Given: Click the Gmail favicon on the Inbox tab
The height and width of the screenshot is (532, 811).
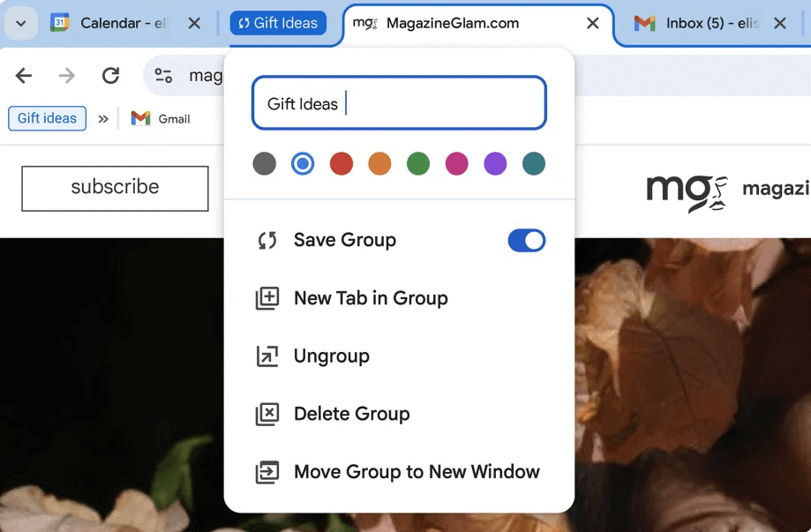Looking at the screenshot, I should coord(644,23).
